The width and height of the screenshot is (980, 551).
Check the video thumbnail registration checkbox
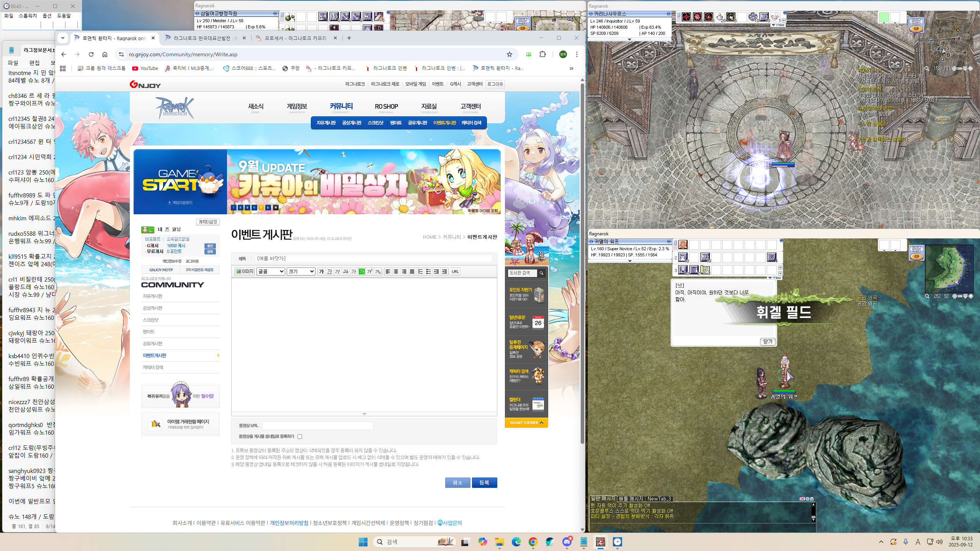coord(300,436)
